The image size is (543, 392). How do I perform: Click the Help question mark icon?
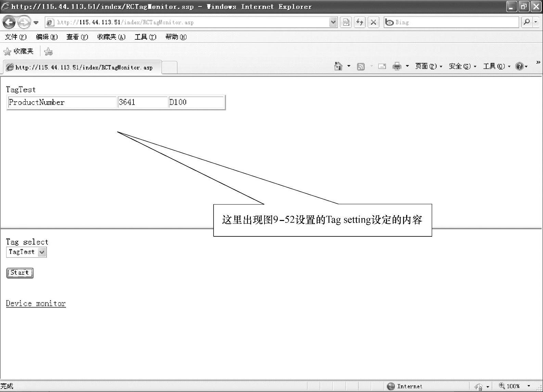(x=519, y=66)
